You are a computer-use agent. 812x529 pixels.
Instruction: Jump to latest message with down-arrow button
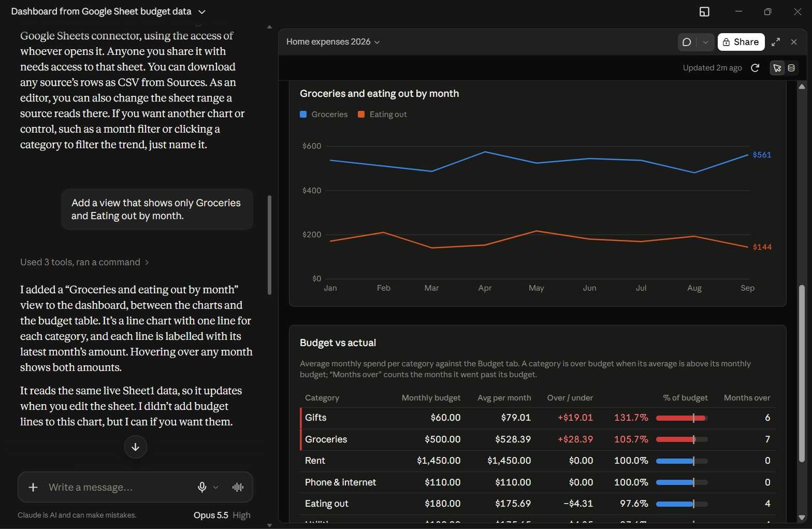(x=136, y=447)
